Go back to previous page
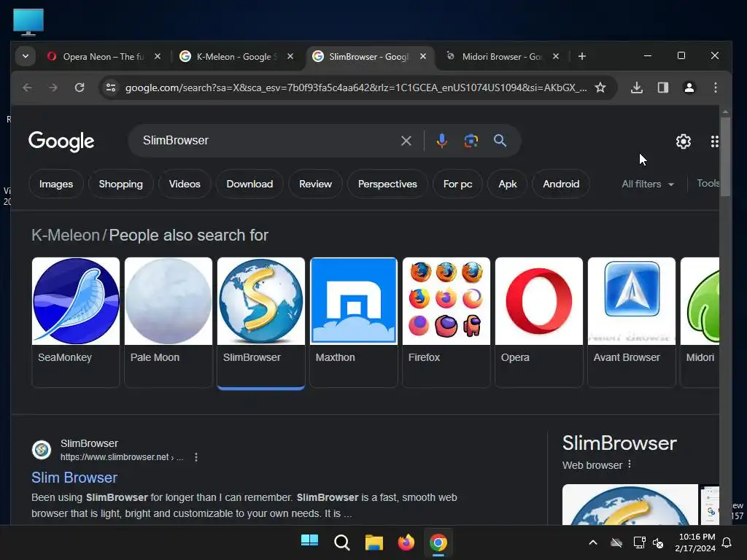Viewport: 747px width, 560px height. (x=27, y=87)
